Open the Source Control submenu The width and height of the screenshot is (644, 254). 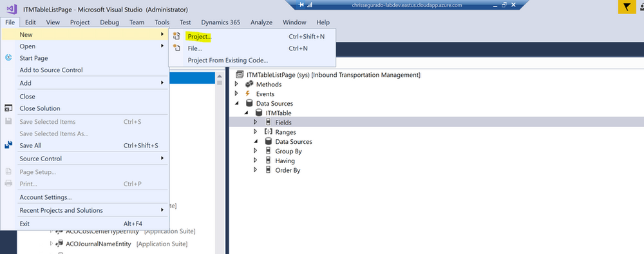click(x=84, y=158)
